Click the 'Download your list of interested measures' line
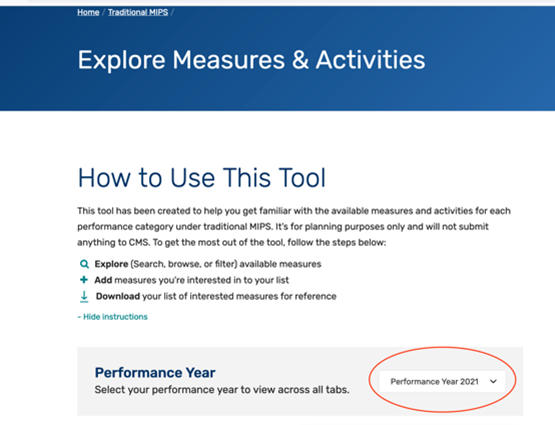 point(216,296)
